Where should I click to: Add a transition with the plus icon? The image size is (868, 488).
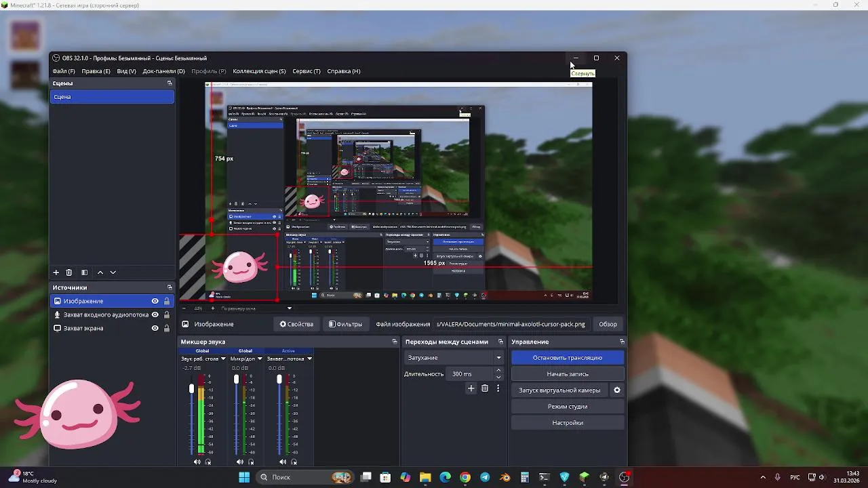[x=471, y=388]
